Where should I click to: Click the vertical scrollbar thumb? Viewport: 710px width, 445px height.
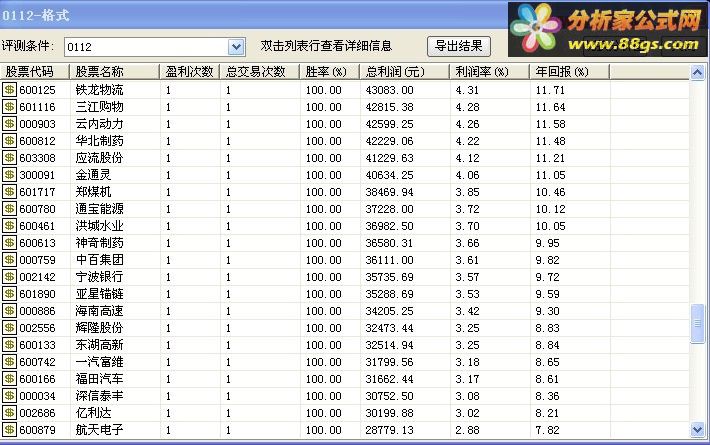(x=697, y=324)
